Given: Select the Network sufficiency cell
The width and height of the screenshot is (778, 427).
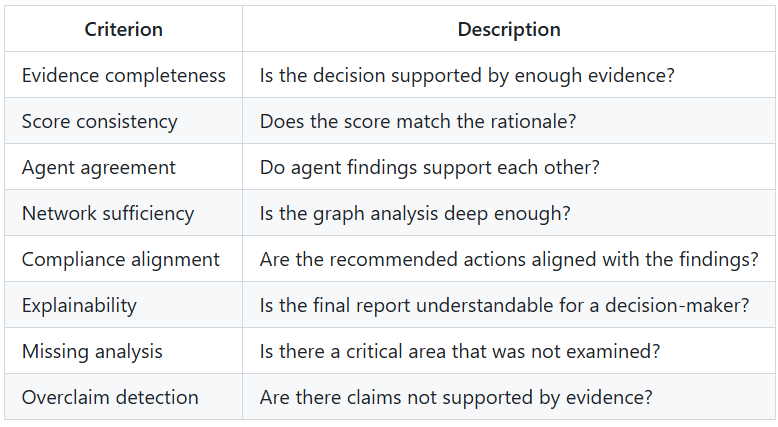Looking at the screenshot, I should click(x=124, y=213).
